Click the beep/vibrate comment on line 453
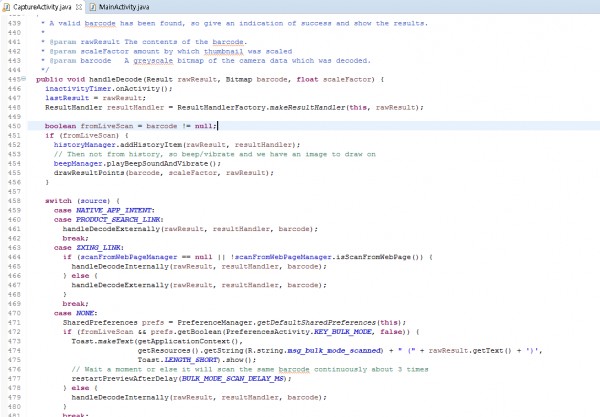The height and width of the screenshot is (417, 600). coord(214,154)
